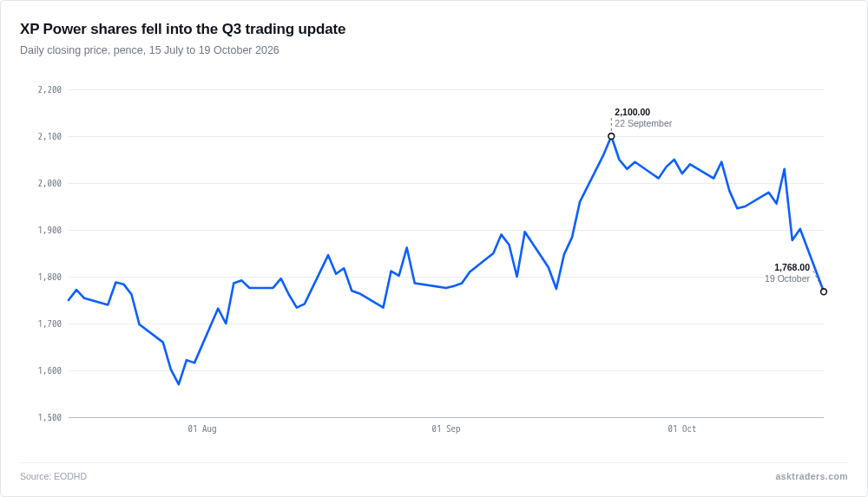Click the Source: EODHD credit text
868x497 pixels.
(x=53, y=476)
